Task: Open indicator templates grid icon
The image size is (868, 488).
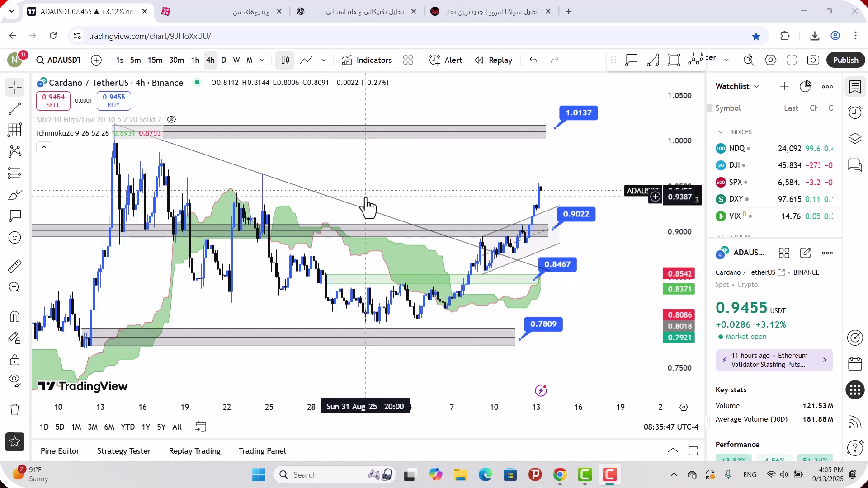Action: (408, 60)
